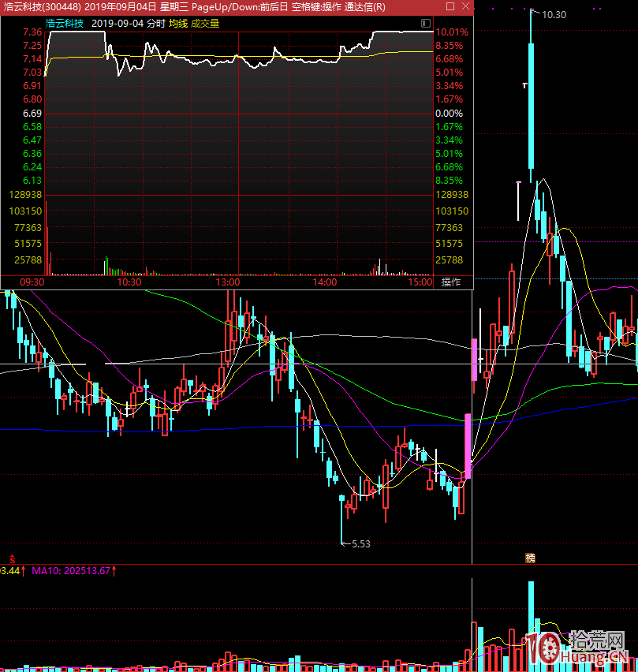Click the 5.53 low price label
The height and width of the screenshot is (672, 638).
pos(360,543)
